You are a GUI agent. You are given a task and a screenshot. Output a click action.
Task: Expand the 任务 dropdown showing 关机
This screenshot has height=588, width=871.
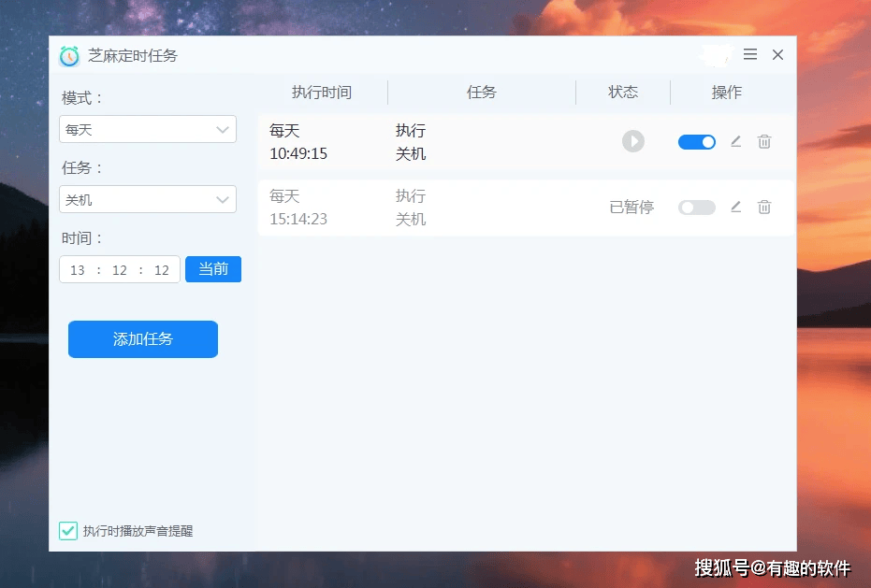(x=148, y=200)
